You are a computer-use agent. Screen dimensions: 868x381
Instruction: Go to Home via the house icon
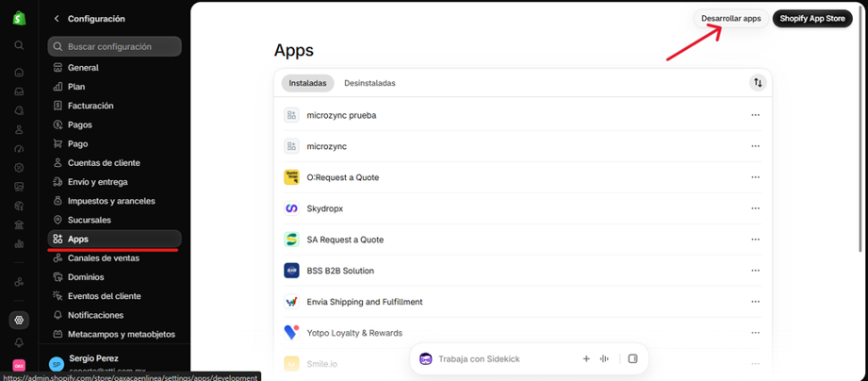pos(20,72)
